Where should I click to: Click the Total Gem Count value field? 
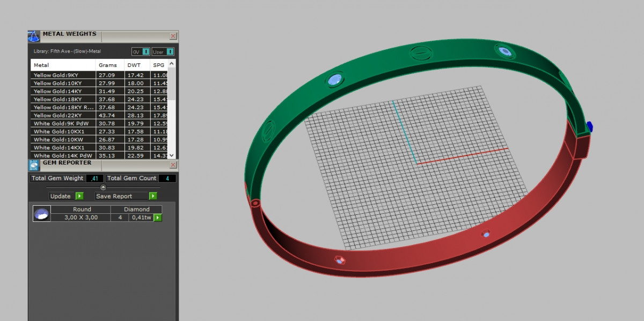(167, 178)
